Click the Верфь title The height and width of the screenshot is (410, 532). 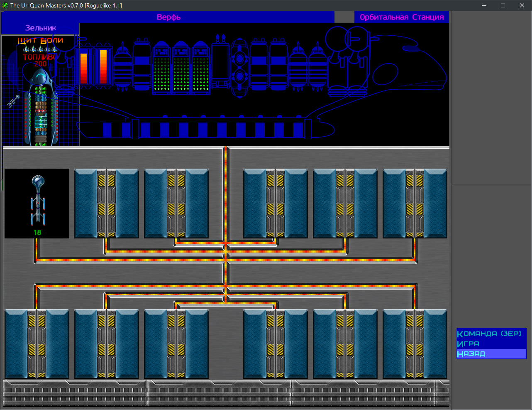coord(168,17)
